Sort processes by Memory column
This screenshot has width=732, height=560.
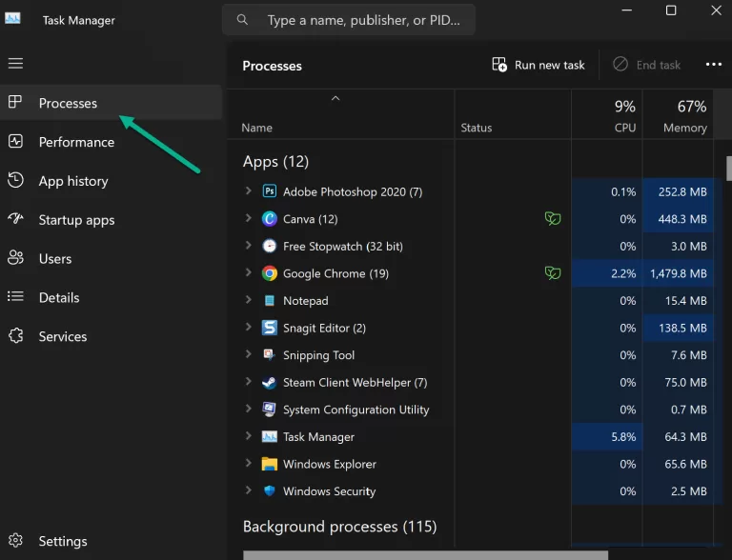point(678,114)
